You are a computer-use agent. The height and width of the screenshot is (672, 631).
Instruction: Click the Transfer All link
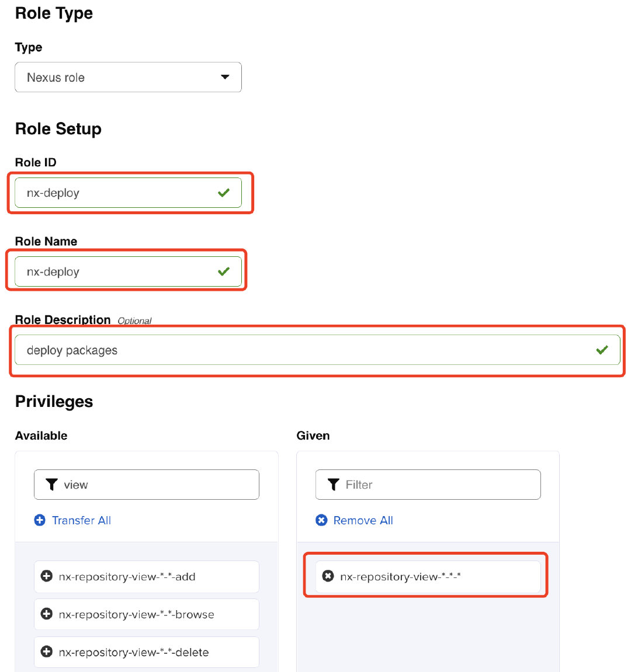point(81,520)
